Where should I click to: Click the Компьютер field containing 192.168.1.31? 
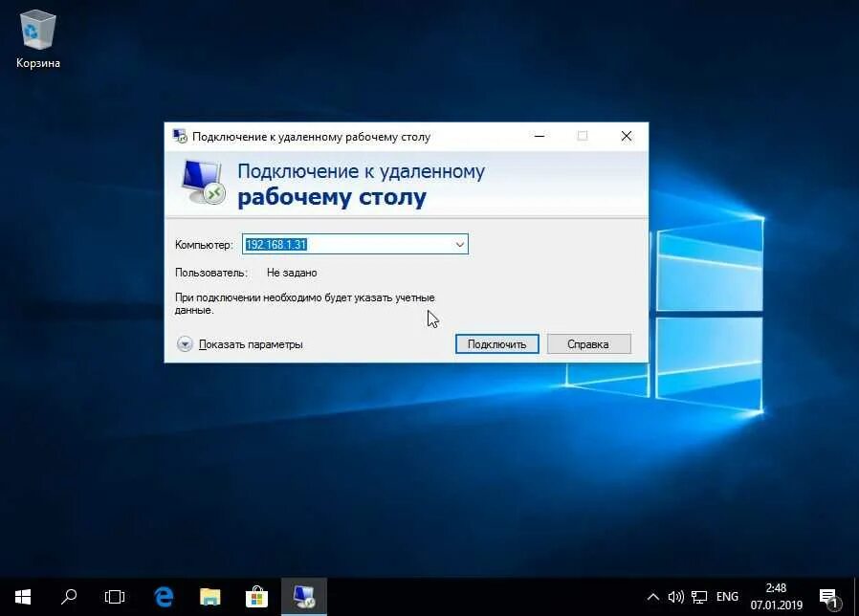pyautogui.click(x=355, y=245)
